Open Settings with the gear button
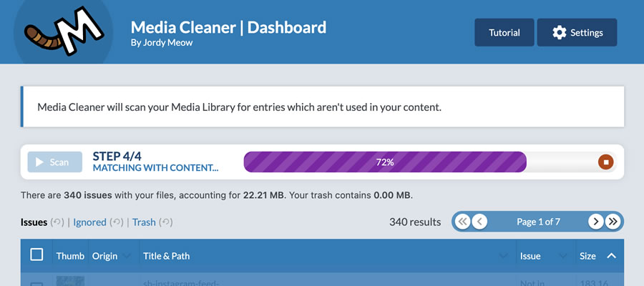Image resolution: width=644 pixels, height=286 pixels. pyautogui.click(x=577, y=32)
